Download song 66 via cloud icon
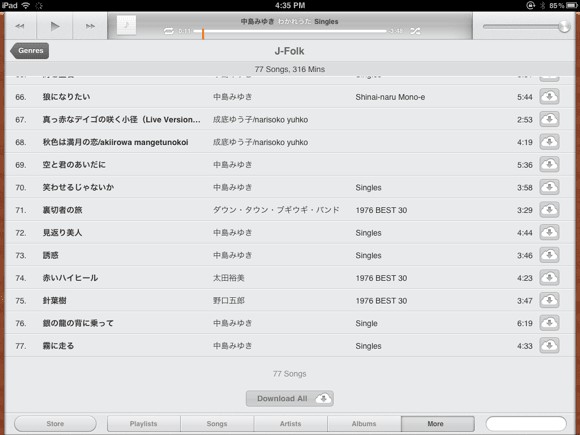580x435 pixels. [x=549, y=97]
